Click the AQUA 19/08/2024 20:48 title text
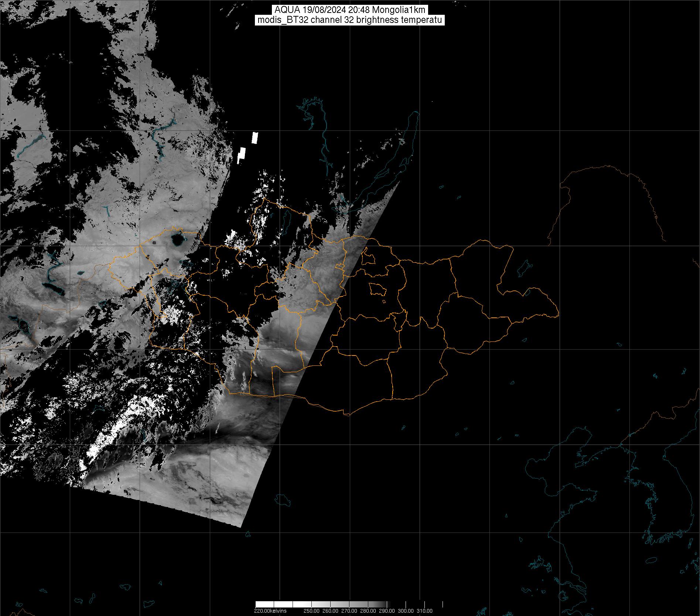The image size is (700, 616). coord(349,10)
